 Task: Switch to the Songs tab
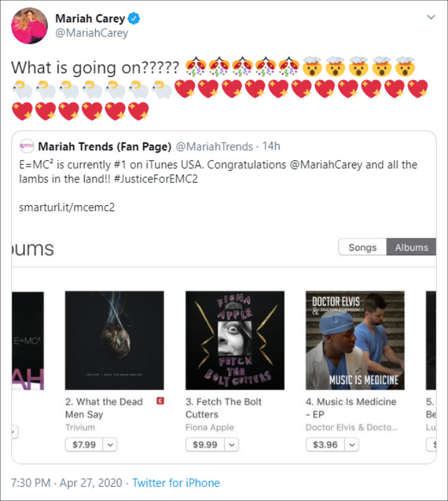[x=362, y=247]
